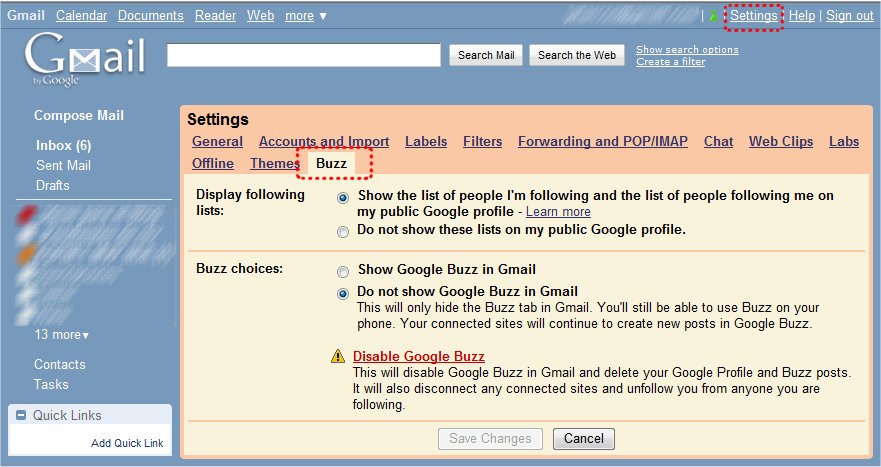Screen dimensions: 881x467
Task: Open Show search options link
Action: [x=687, y=49]
